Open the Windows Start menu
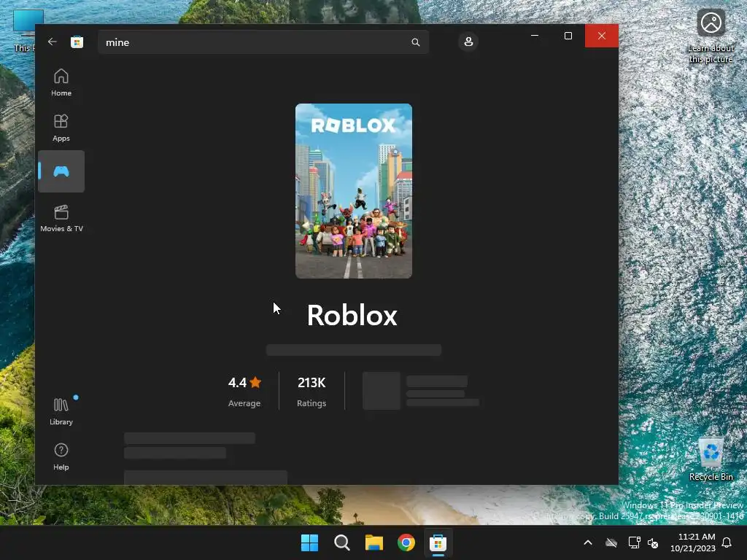 pos(309,542)
